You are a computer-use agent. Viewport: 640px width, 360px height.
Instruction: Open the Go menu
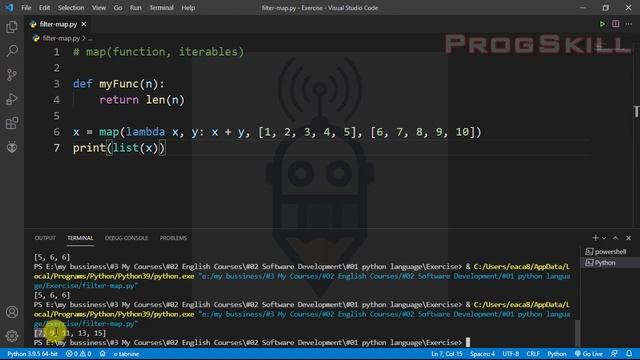point(118,8)
